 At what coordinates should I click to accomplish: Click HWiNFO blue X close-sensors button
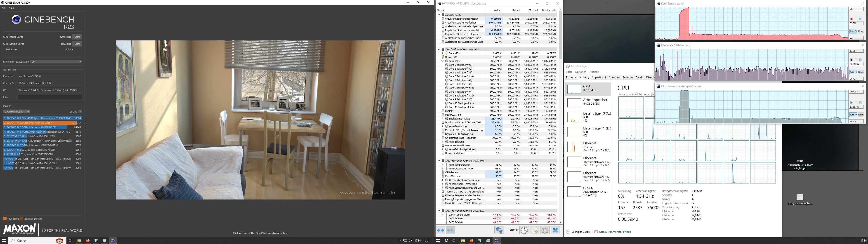(555, 230)
